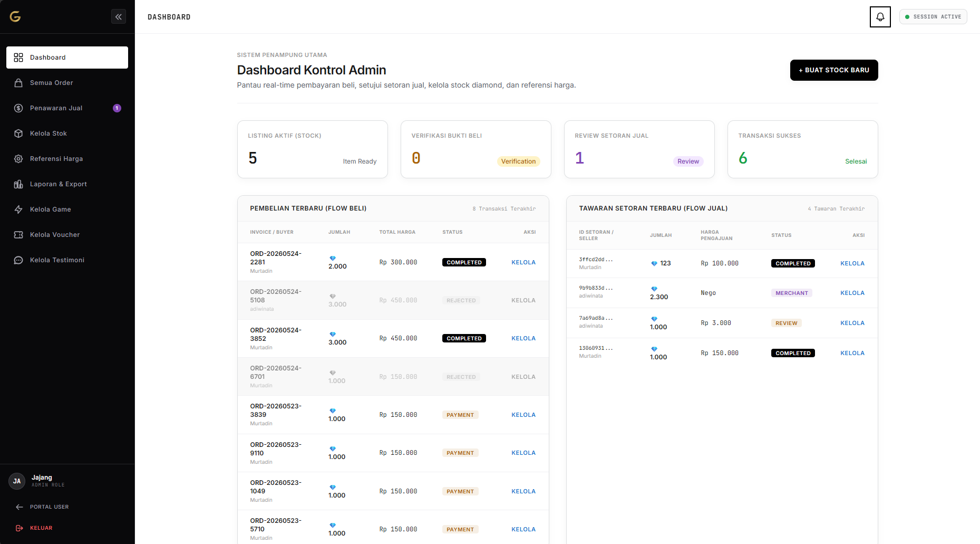
Task: Open the Semua Order menu
Action: coord(67,83)
